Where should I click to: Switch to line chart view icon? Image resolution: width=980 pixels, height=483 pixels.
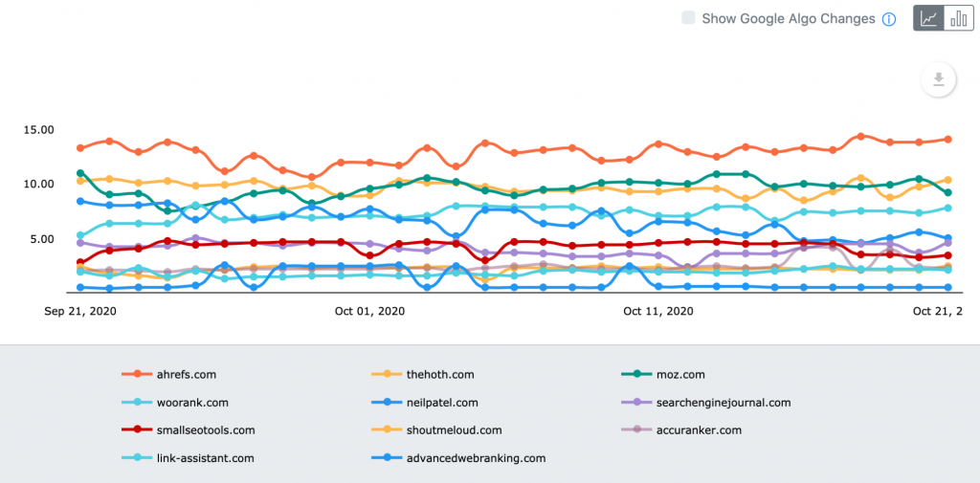(x=928, y=18)
